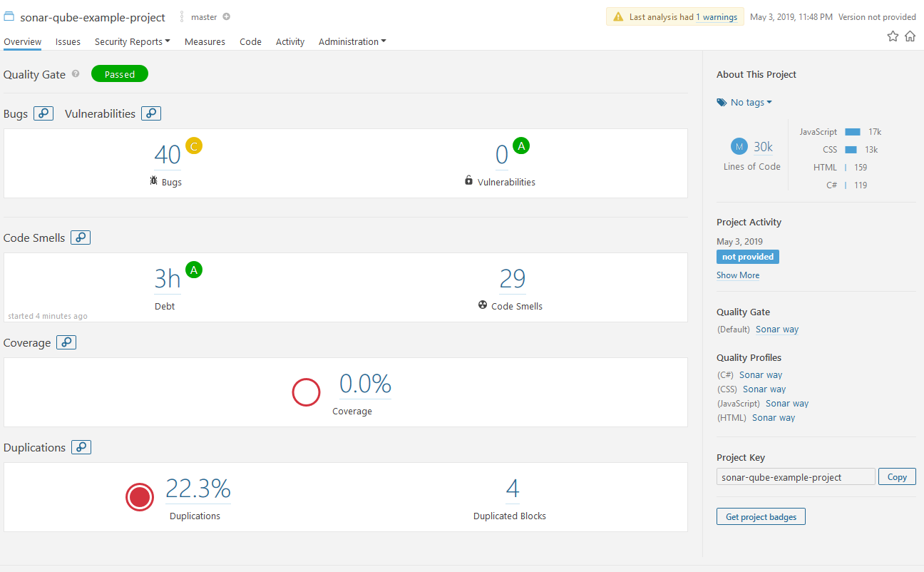Open the 1 warnings link in the alert
924x572 pixels.
pyautogui.click(x=717, y=17)
